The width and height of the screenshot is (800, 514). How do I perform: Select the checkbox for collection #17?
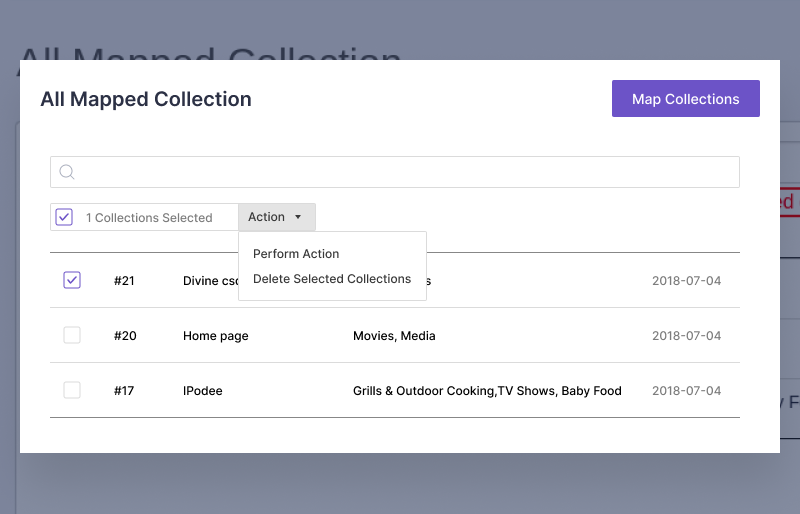[x=72, y=390]
